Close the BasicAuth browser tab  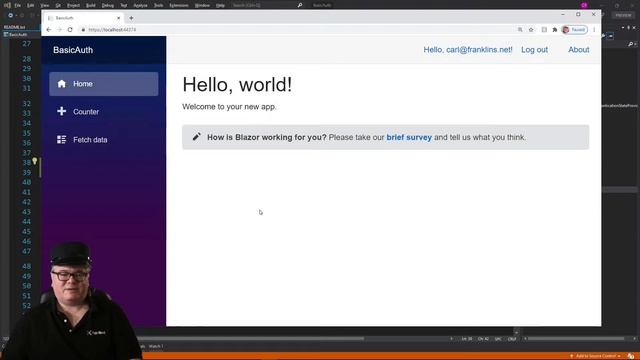point(118,18)
